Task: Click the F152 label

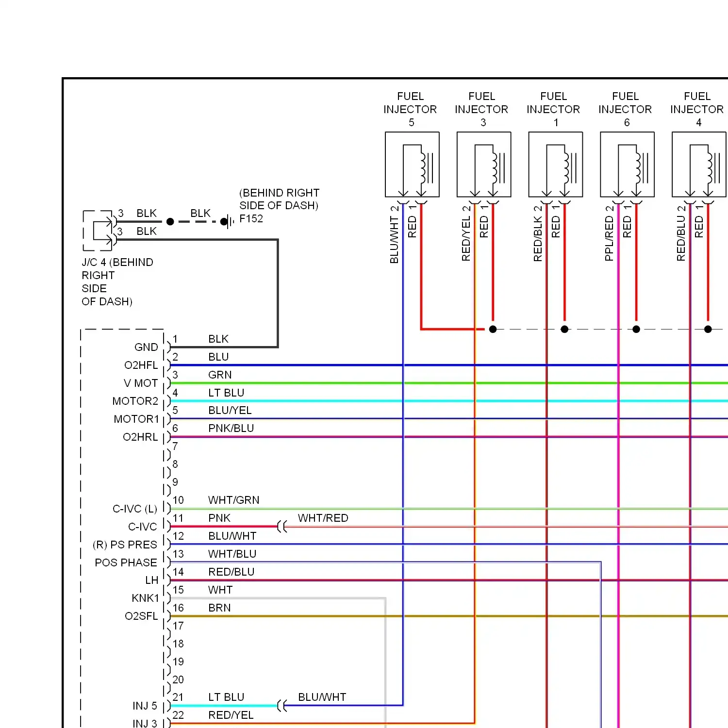Action: click(x=251, y=219)
